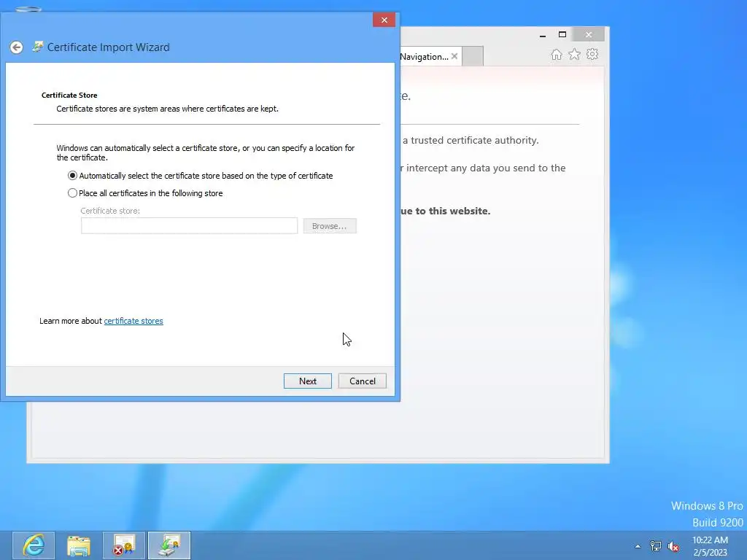Select the Navigation tab in Internet Explorer
747x560 pixels.
tap(424, 57)
